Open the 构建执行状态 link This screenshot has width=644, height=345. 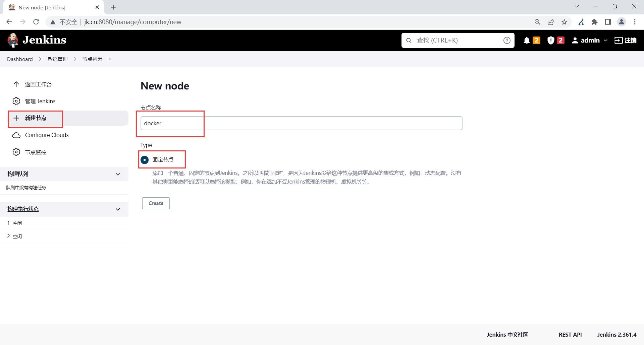pos(23,209)
